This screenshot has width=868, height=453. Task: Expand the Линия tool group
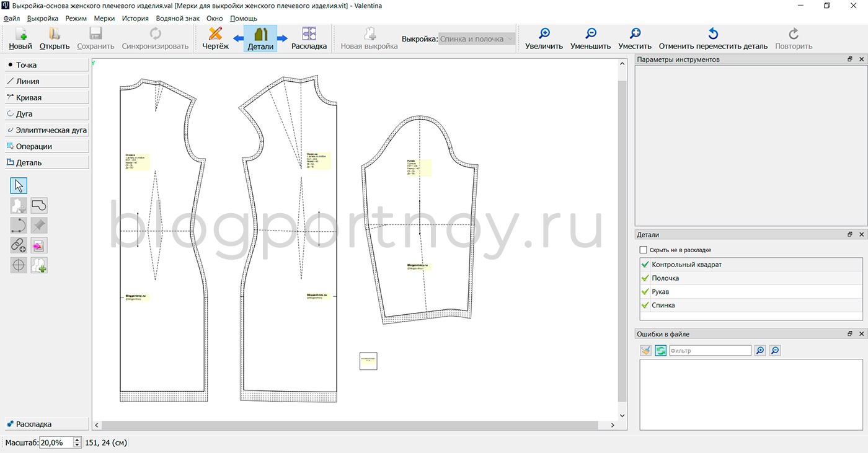coord(47,81)
